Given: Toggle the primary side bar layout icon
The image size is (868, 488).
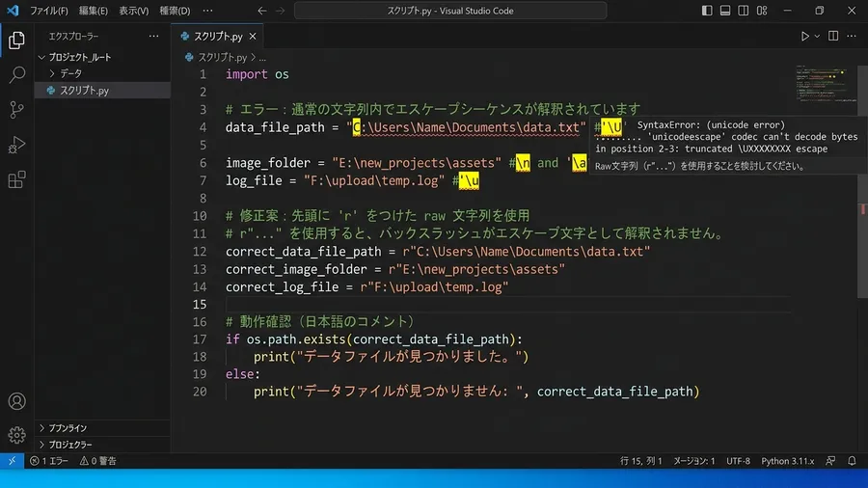Looking at the screenshot, I should 707,11.
